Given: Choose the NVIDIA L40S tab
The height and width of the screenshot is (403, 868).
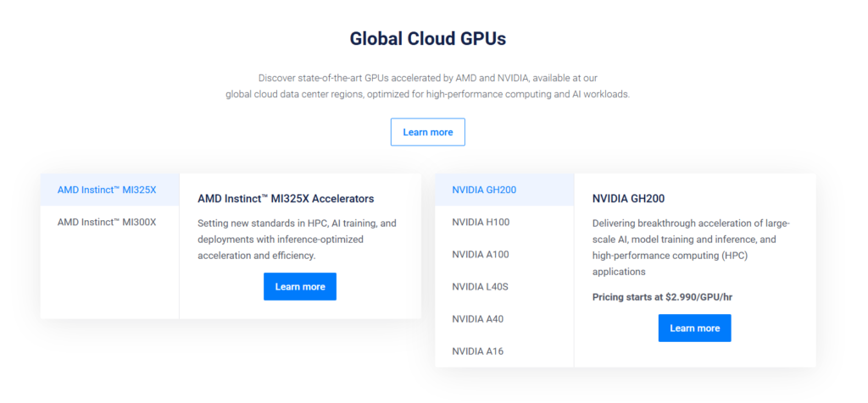Looking at the screenshot, I should pos(504,286).
